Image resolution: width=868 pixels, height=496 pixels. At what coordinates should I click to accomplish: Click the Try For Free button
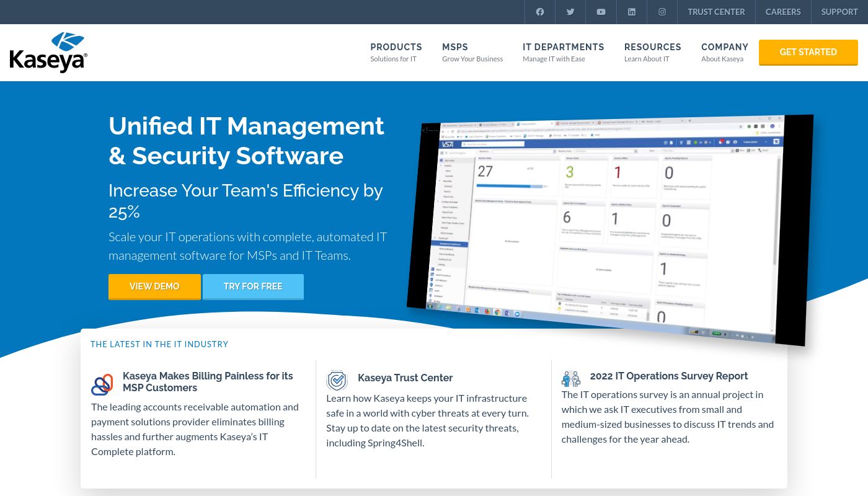pos(253,286)
